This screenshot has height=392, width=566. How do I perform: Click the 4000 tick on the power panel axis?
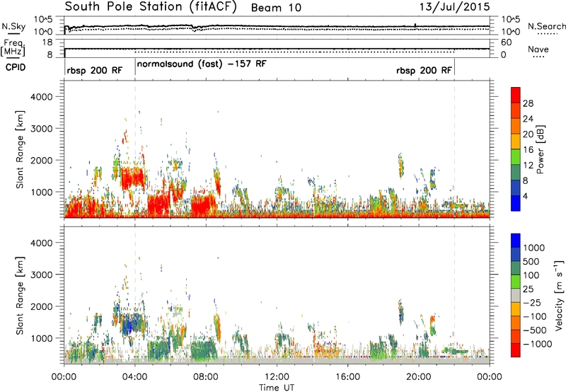[41, 97]
